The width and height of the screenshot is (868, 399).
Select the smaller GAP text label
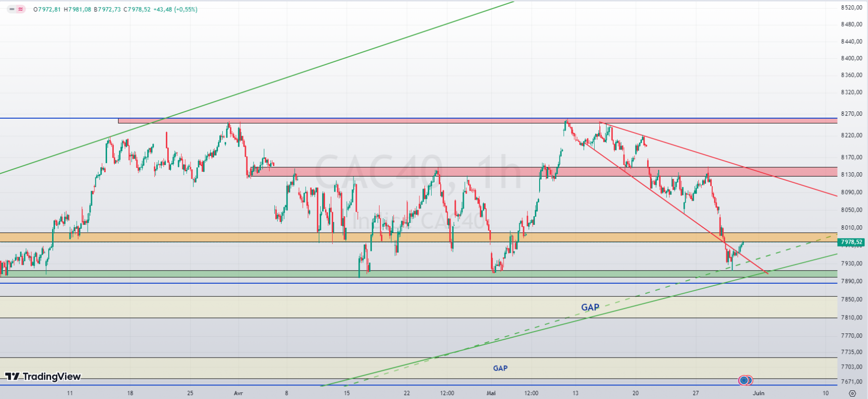coord(500,368)
